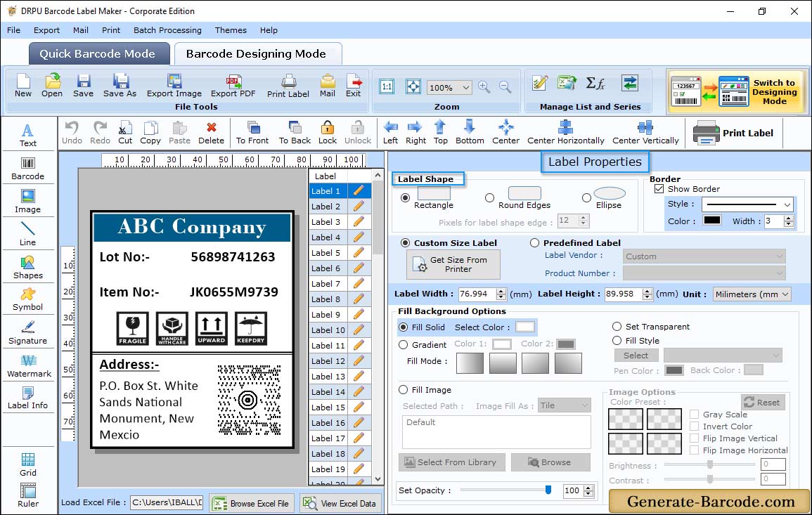Select the Text tool in sidebar

28,135
